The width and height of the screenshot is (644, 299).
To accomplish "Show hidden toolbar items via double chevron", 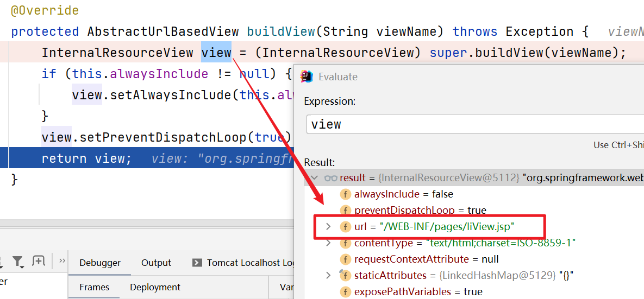I will point(62,261).
